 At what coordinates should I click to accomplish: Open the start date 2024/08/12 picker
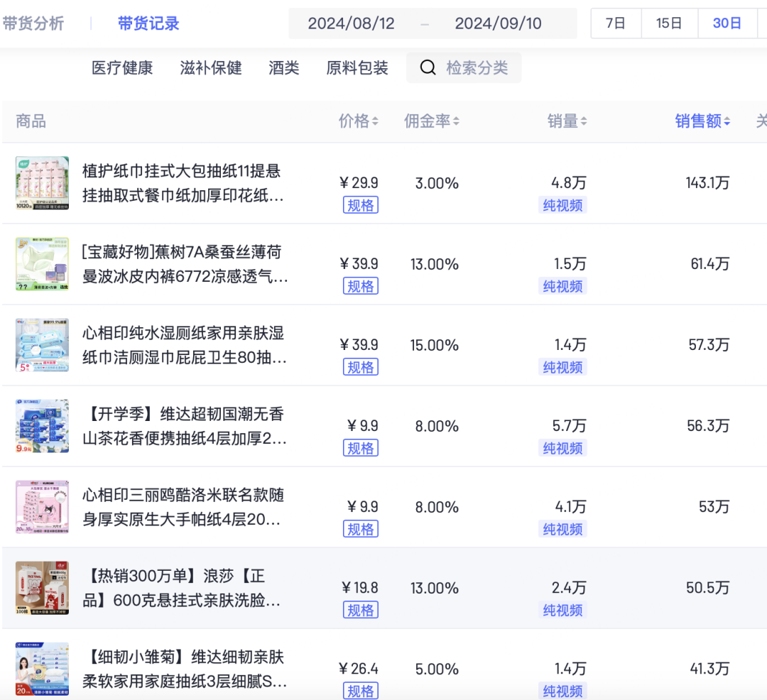pos(352,23)
